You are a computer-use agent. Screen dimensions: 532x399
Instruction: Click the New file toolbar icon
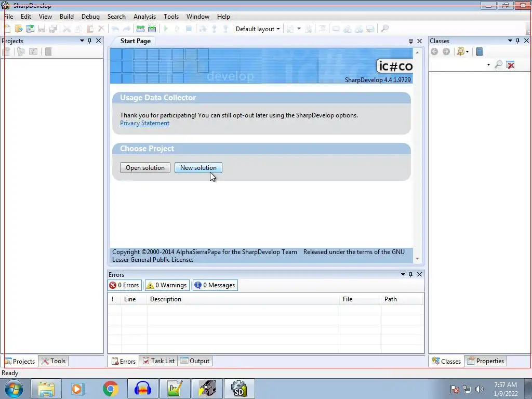pos(7,29)
